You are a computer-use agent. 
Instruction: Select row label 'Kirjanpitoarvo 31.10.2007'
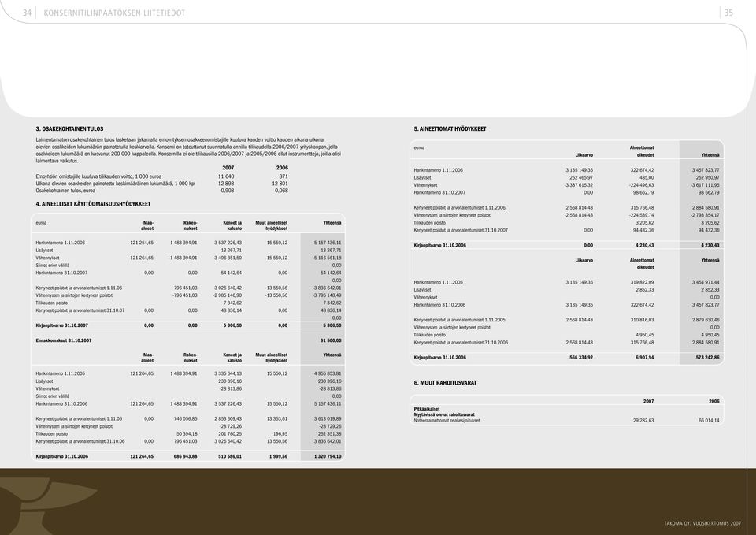[x=61, y=325]
